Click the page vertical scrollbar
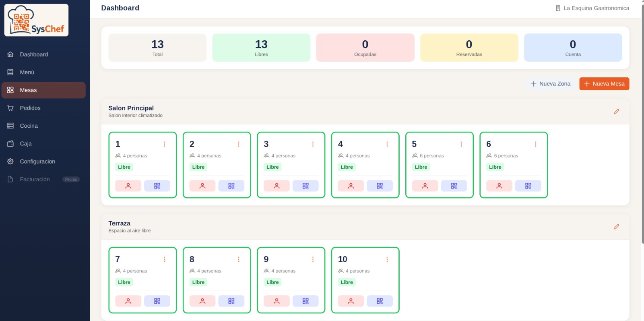644x321 pixels. tap(642, 121)
